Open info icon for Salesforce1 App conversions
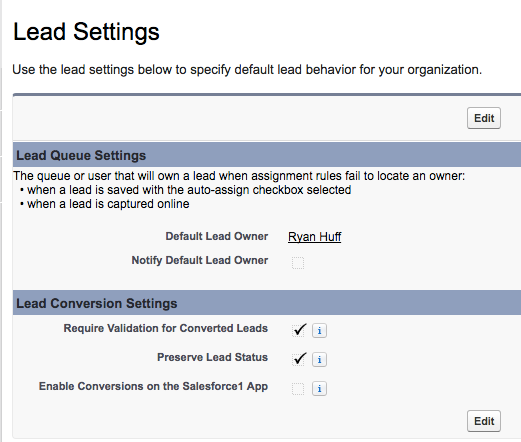The width and height of the screenshot is (521, 442). (319, 389)
